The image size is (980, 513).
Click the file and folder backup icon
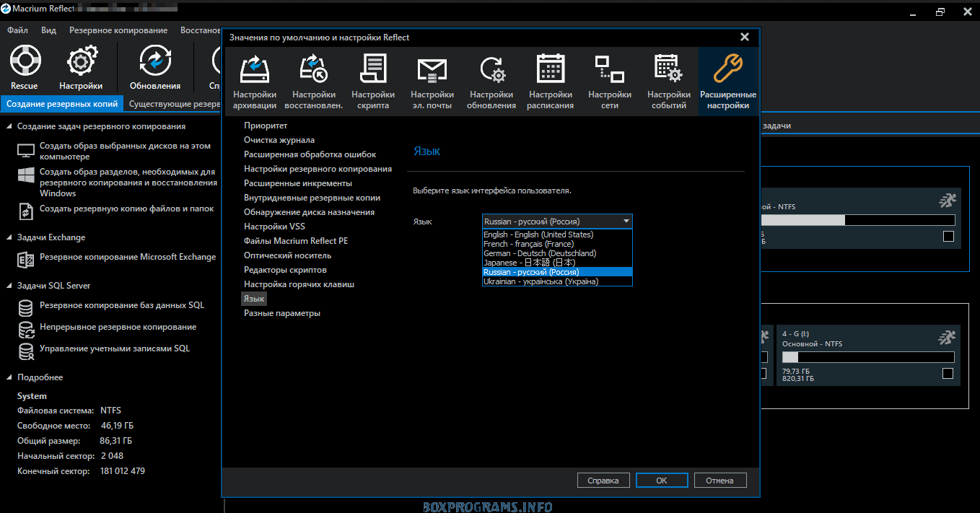click(x=26, y=211)
